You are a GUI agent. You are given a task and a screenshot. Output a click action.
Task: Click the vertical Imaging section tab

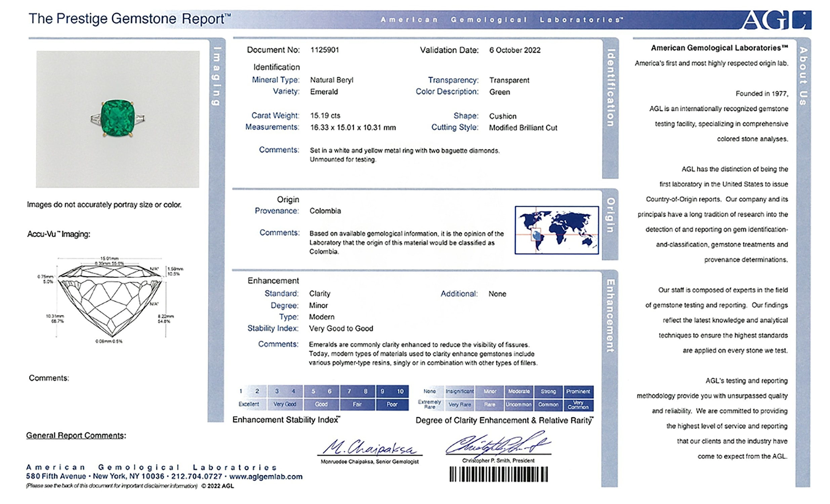[x=217, y=77]
